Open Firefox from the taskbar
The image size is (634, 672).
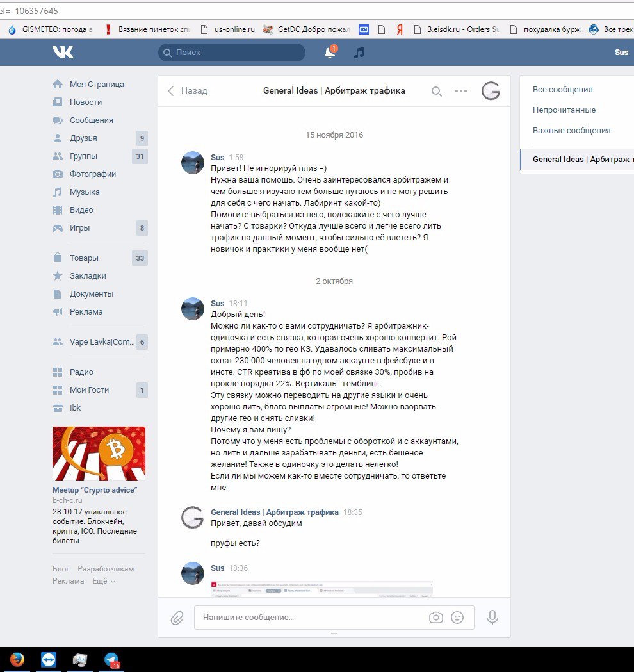(17, 659)
